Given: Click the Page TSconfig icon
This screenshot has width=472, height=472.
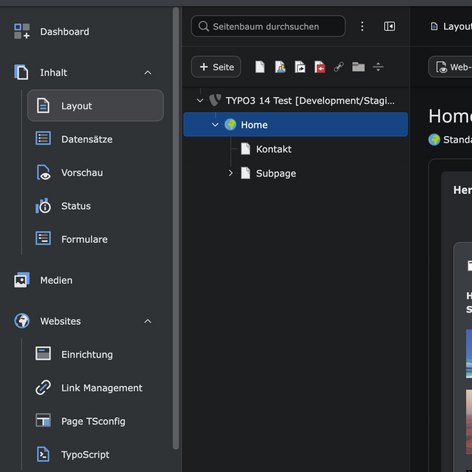Looking at the screenshot, I should [x=43, y=421].
